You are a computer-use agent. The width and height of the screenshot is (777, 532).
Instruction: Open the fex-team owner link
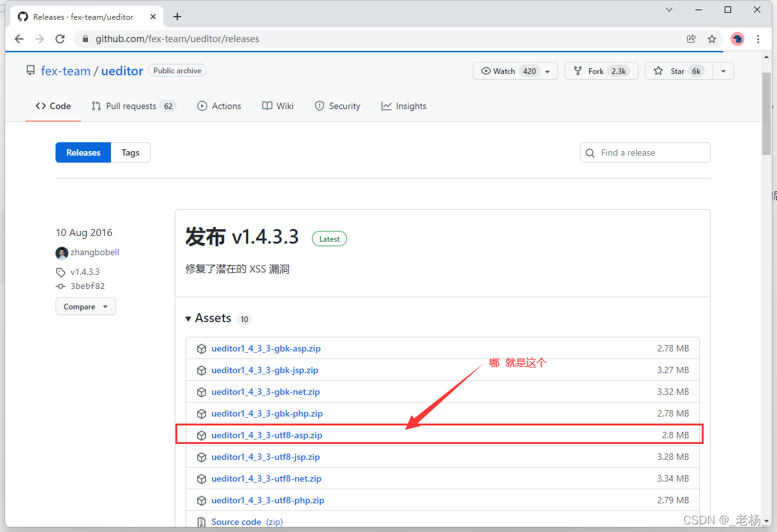click(66, 71)
